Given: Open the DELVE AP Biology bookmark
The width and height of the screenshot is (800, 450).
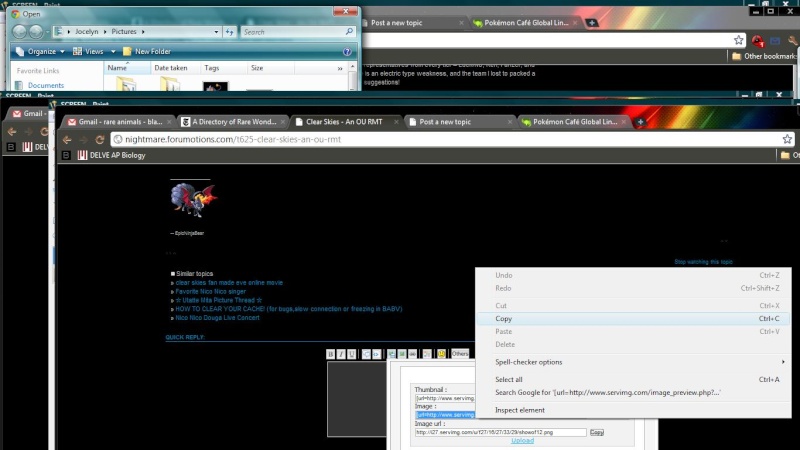Looking at the screenshot, I should (x=112, y=155).
